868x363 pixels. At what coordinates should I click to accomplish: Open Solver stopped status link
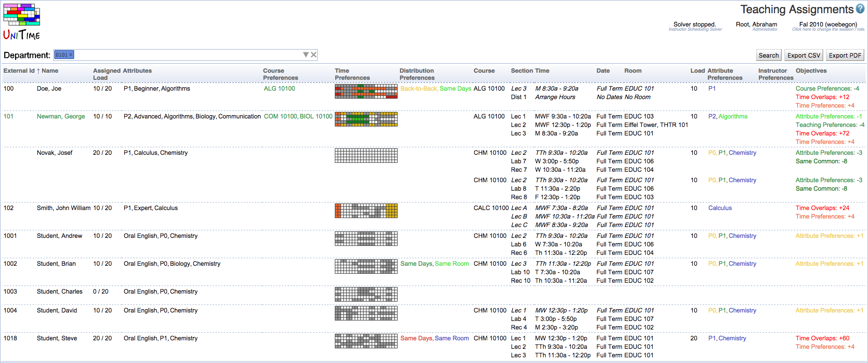pyautogui.click(x=695, y=24)
